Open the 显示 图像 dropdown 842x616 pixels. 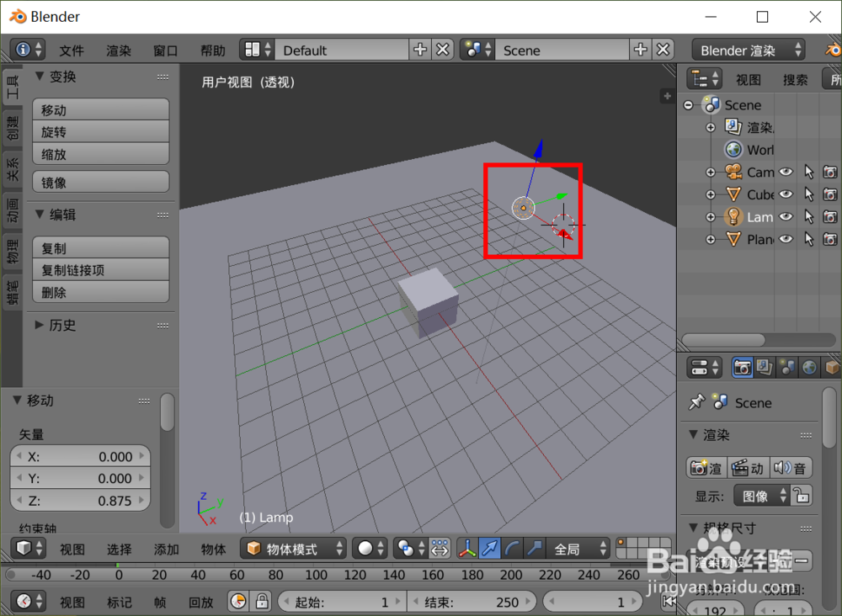762,496
